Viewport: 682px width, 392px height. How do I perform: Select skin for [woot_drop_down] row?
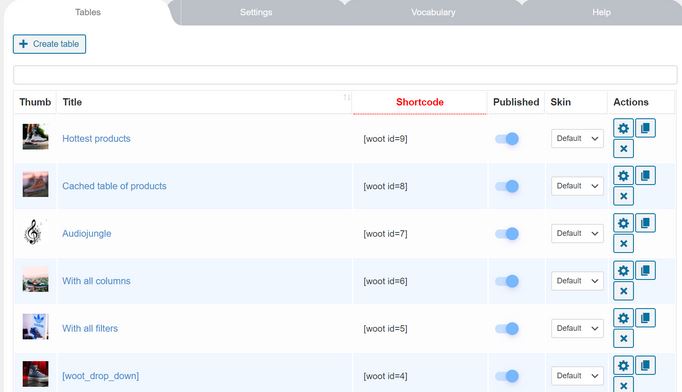(x=577, y=375)
